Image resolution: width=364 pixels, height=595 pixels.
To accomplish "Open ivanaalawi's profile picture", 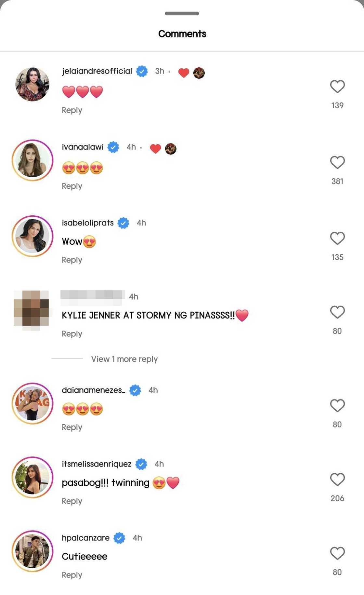I will pyautogui.click(x=32, y=160).
